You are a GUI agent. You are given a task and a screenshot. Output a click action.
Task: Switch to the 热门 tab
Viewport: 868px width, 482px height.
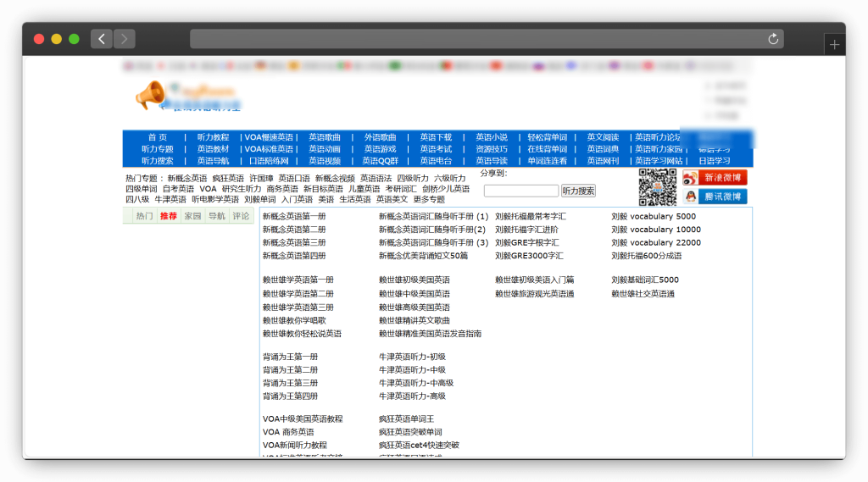(144, 216)
